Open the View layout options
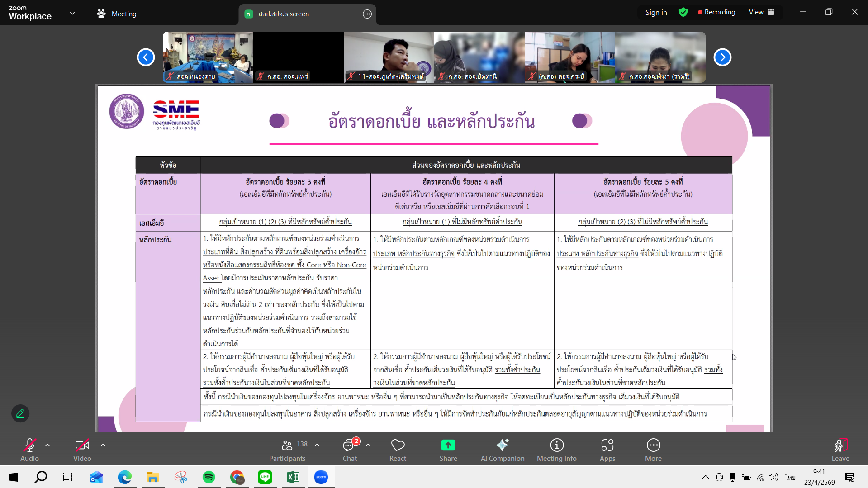868x488 pixels. point(761,12)
